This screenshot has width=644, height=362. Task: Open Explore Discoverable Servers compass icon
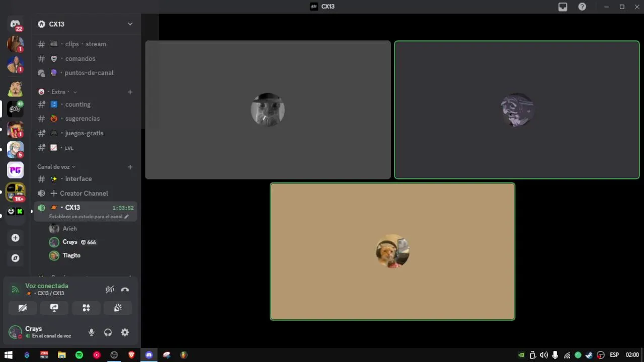pyautogui.click(x=15, y=258)
